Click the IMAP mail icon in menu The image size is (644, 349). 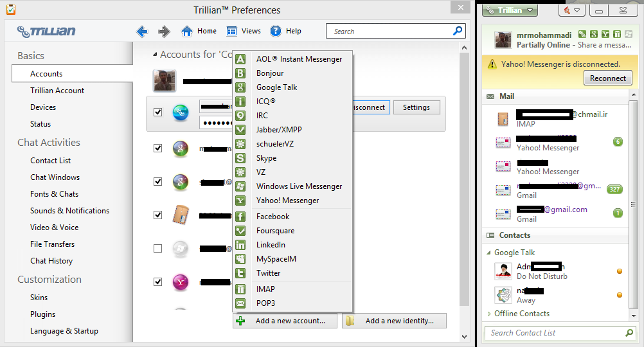tap(240, 289)
